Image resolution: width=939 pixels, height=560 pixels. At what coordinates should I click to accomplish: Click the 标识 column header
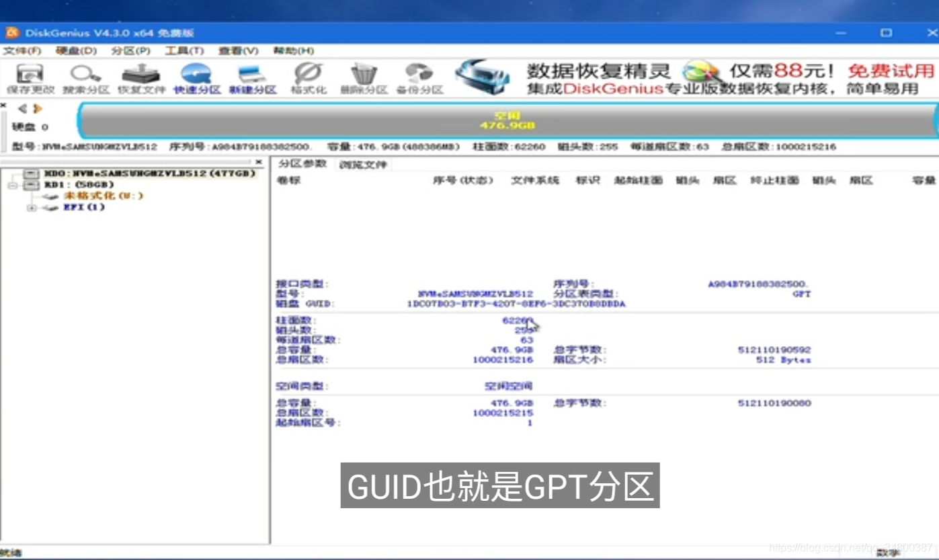[587, 180]
